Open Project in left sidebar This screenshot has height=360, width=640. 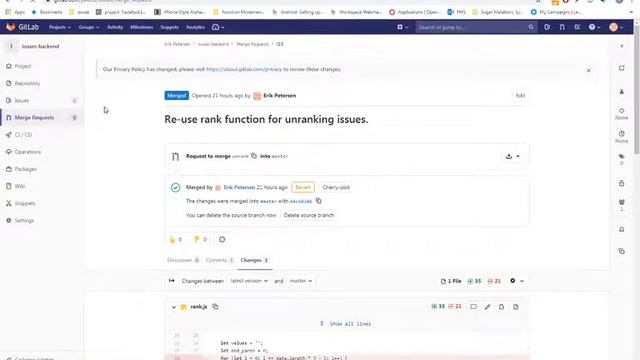click(23, 66)
